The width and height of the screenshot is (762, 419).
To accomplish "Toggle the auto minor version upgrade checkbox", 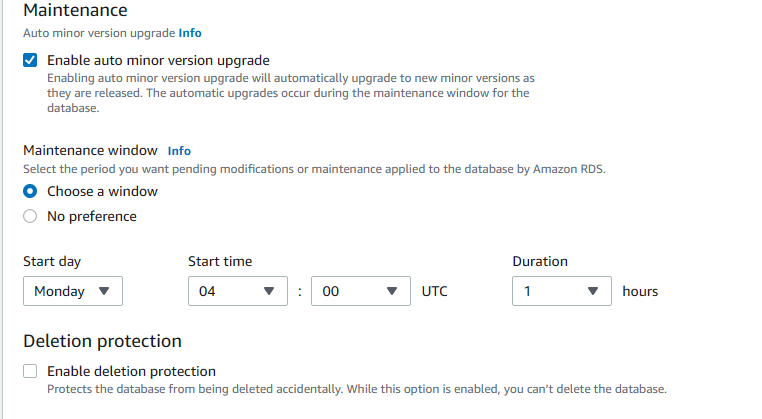I will [x=30, y=60].
